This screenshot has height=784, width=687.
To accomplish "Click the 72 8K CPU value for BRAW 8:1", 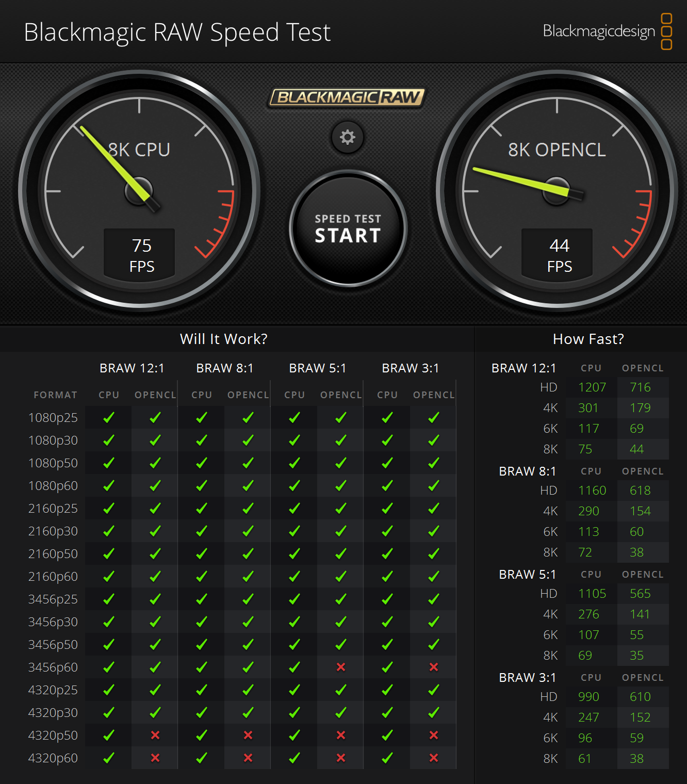I will click(x=585, y=552).
